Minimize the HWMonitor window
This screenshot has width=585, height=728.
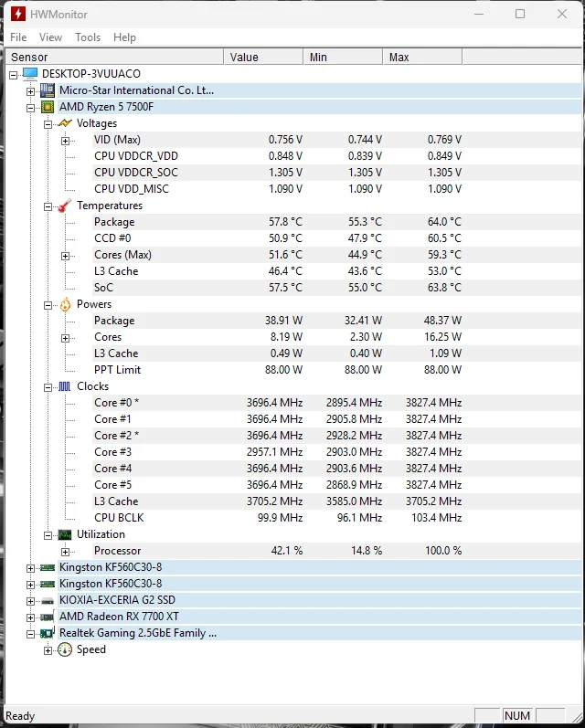click(x=479, y=14)
